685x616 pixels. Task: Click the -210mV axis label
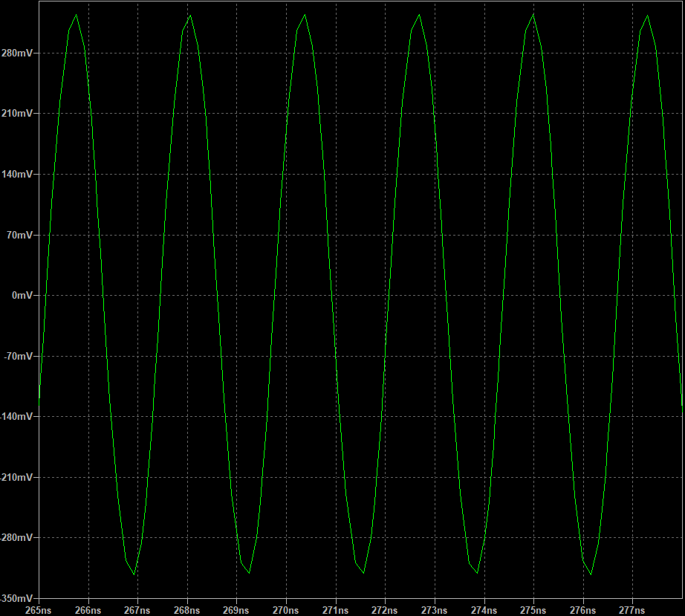pyautogui.click(x=16, y=477)
